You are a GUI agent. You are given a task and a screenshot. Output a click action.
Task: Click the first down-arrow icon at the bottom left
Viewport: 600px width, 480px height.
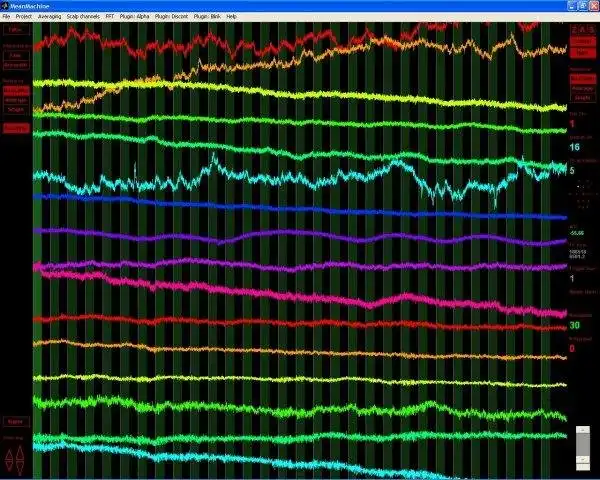pyautogui.click(x=10, y=466)
